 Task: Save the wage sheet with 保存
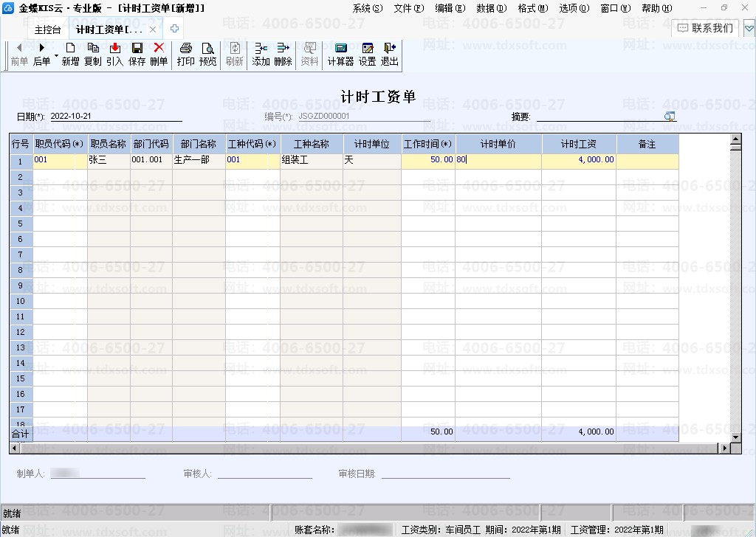[137, 55]
